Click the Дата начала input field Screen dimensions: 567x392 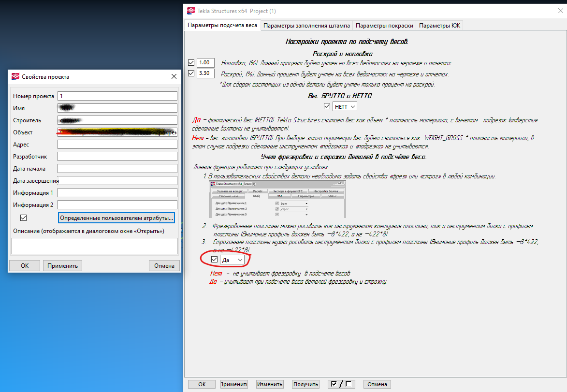[x=117, y=169]
